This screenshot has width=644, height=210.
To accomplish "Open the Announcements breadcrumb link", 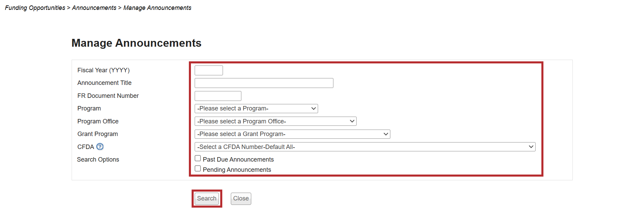I will [x=94, y=8].
